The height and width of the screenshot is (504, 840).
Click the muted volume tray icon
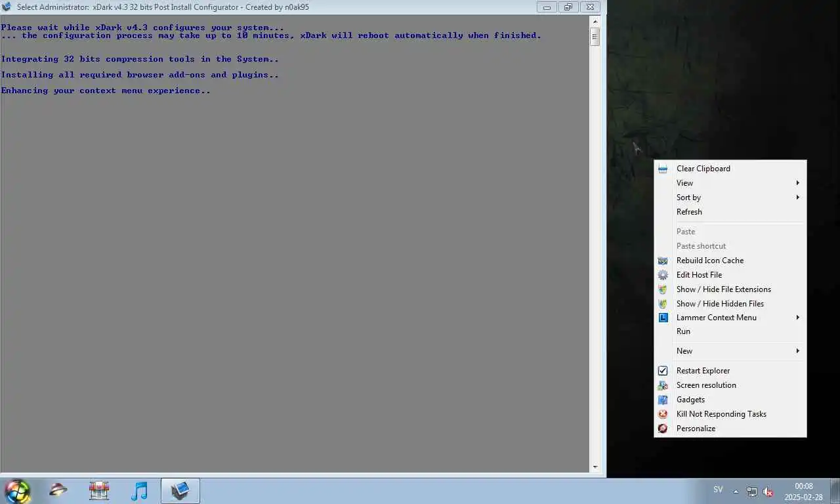768,492
